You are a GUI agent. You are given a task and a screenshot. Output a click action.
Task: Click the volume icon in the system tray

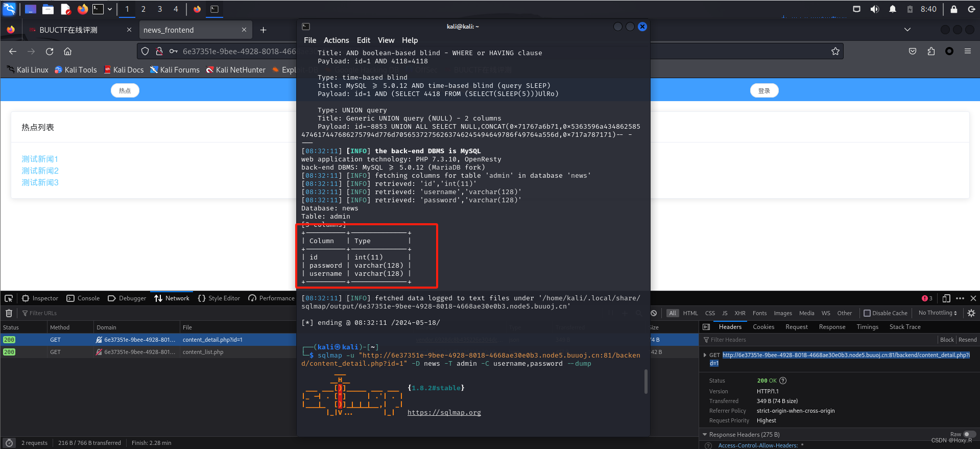[874, 9]
